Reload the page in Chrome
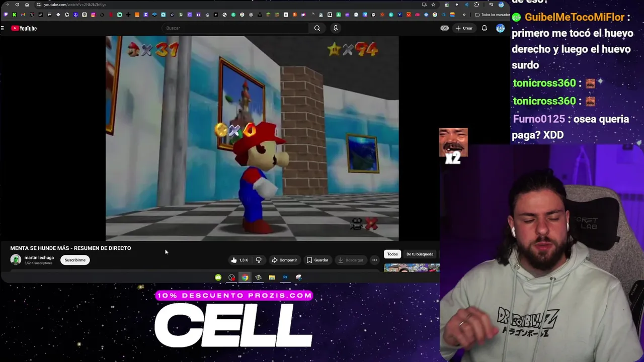This screenshot has width=644, height=362. (x=17, y=5)
